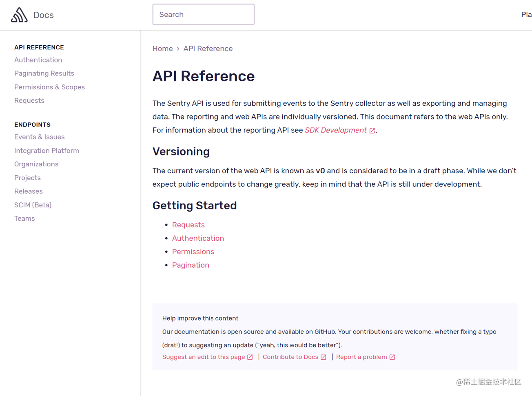Expand Events & Issues endpoints
Screen dimensions: 532x396
click(39, 137)
